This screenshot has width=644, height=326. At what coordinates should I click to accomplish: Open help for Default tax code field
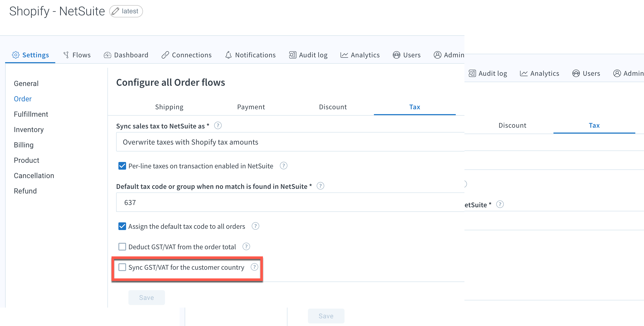tap(320, 186)
